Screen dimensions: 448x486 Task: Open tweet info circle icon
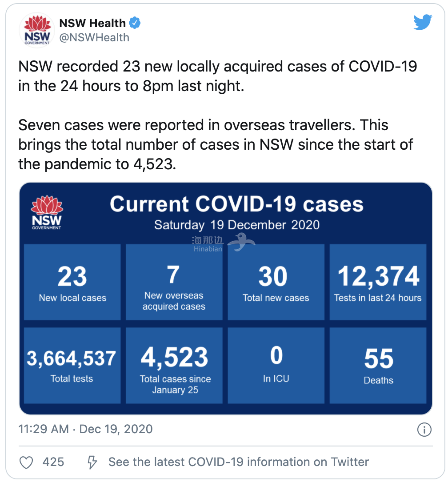[x=424, y=430]
